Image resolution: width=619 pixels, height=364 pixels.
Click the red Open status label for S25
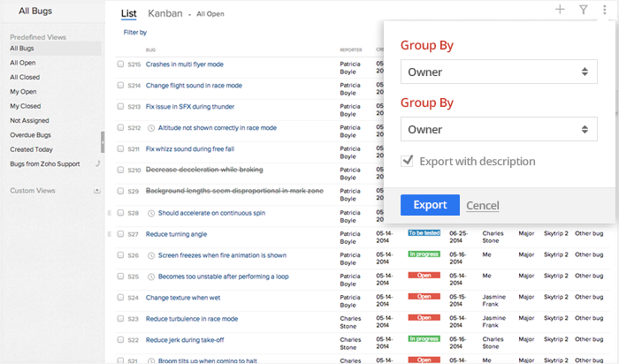pos(424,276)
